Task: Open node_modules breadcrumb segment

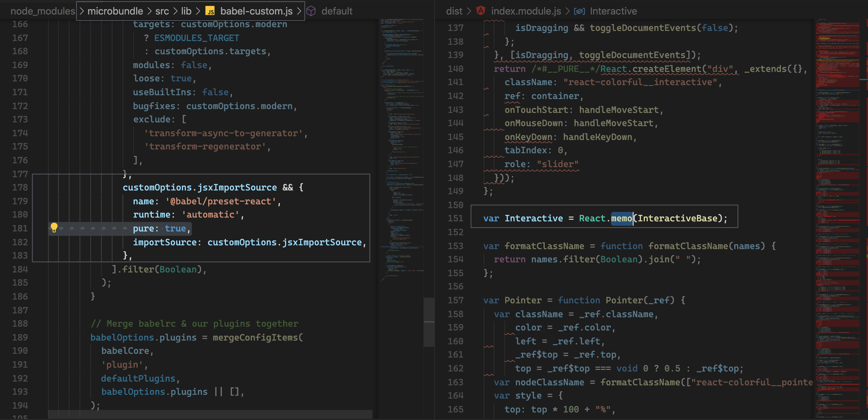Action: [x=43, y=11]
